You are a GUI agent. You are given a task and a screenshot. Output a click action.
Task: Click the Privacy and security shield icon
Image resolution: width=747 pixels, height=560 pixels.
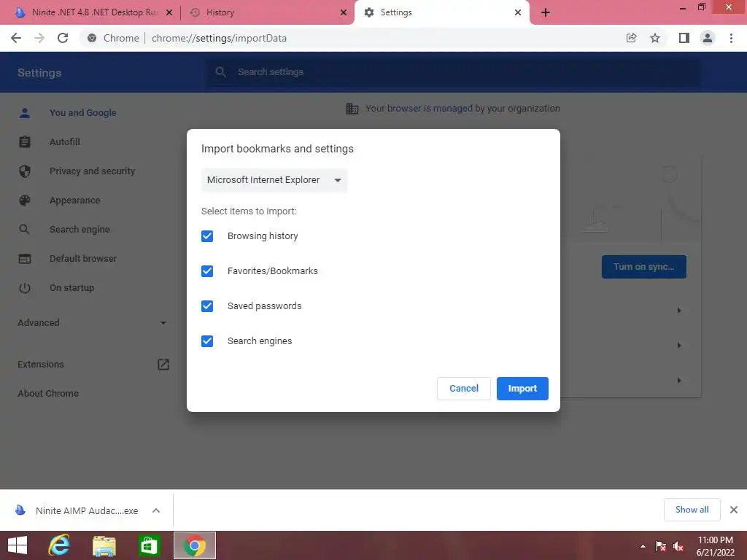25,171
